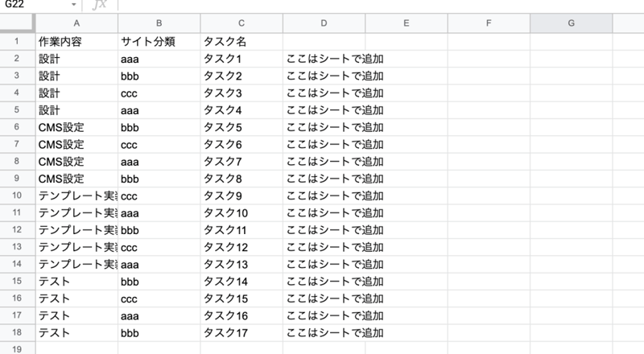Click cell A1 with 作業内容
Viewport: 644px width, 354px height.
76,40
